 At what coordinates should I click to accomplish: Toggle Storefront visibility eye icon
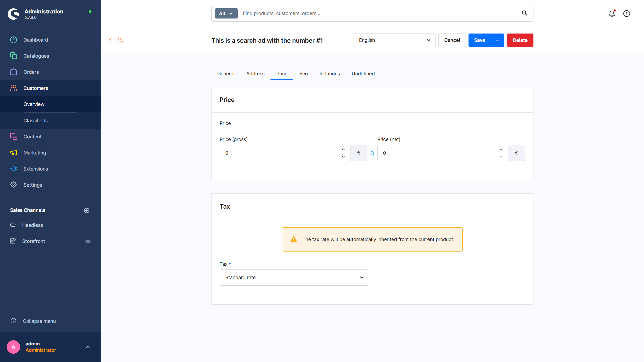pyautogui.click(x=88, y=241)
